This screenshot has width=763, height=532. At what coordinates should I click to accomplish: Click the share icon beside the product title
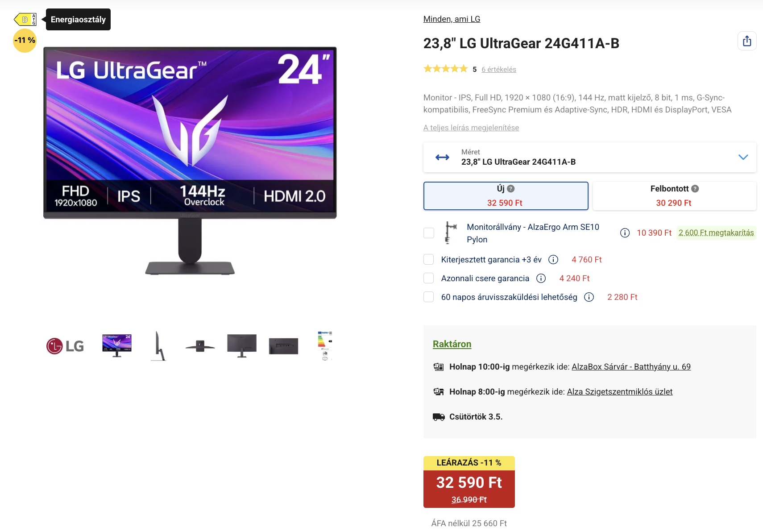pos(747,41)
